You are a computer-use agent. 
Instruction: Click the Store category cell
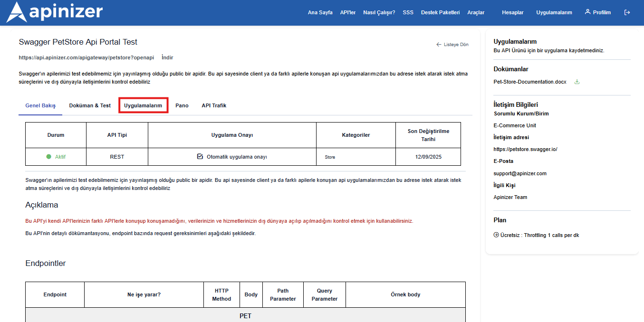click(x=356, y=157)
